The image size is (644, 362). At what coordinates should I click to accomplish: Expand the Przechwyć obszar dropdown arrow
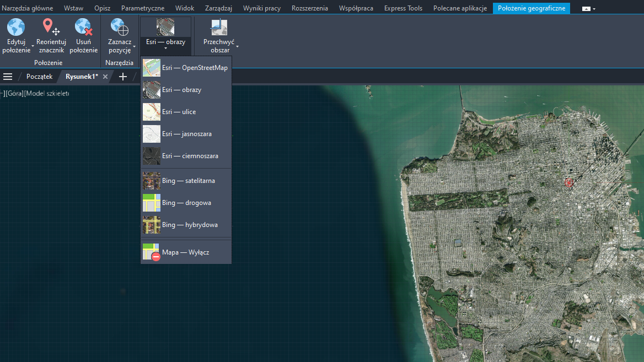tap(237, 46)
